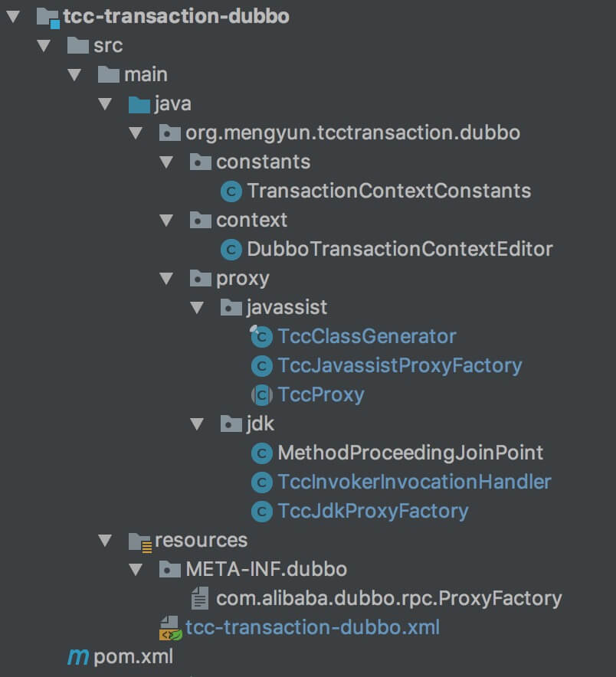Click the blue java source folder icon

coord(139,104)
